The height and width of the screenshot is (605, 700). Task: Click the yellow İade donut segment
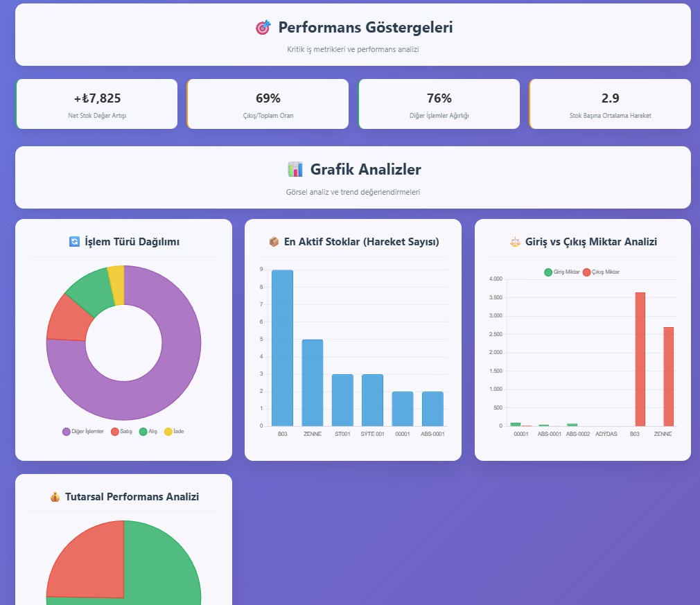[x=117, y=285]
